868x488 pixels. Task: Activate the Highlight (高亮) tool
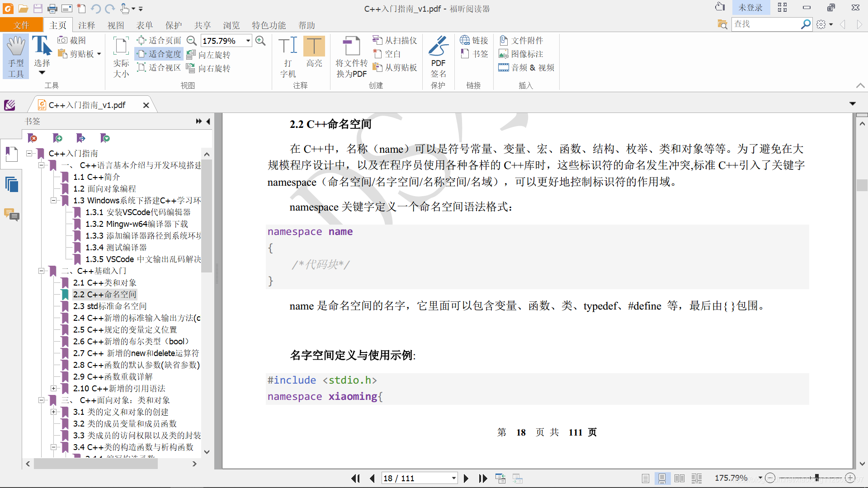click(x=314, y=52)
